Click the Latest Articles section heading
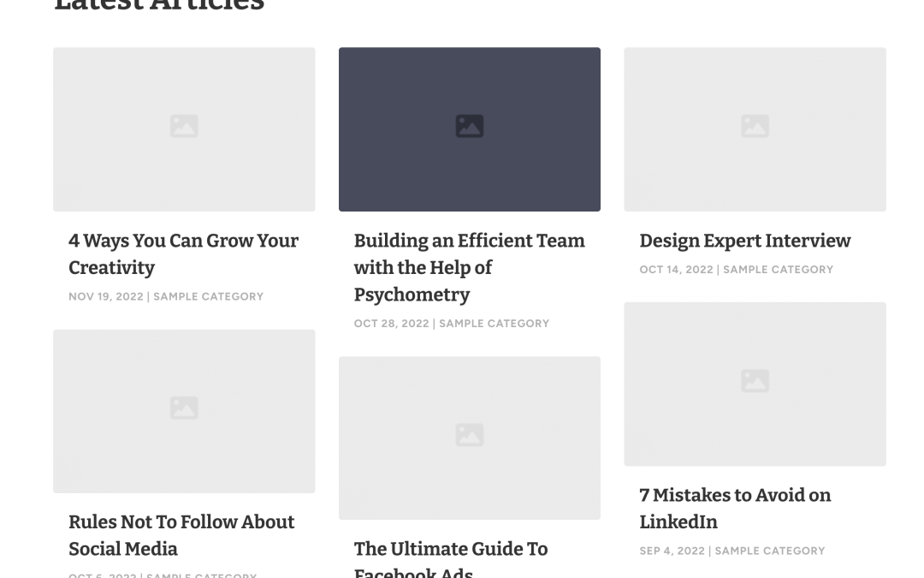Screen dimensions: 924x578 click(x=159, y=5)
